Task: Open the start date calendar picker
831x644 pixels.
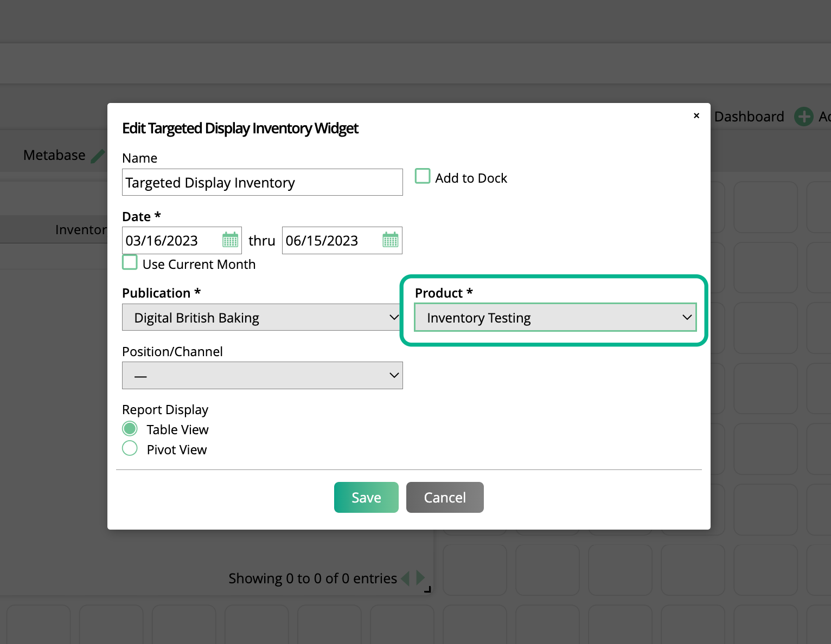Action: pos(230,240)
